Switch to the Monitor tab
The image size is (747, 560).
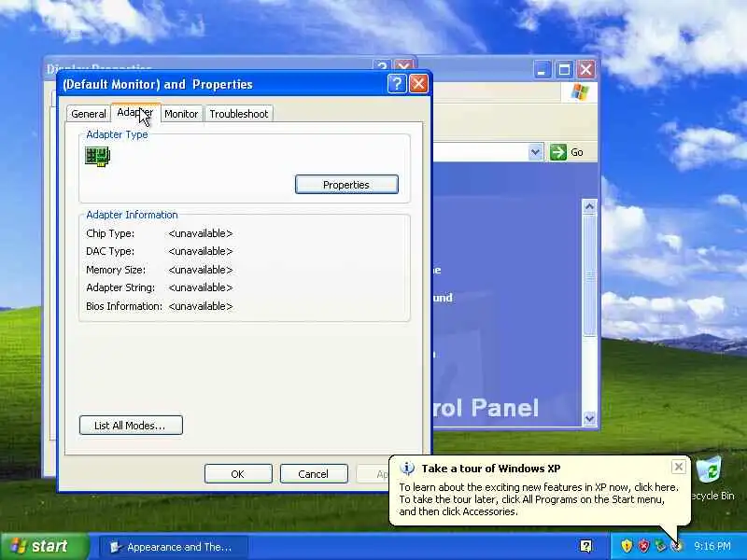pyautogui.click(x=181, y=114)
